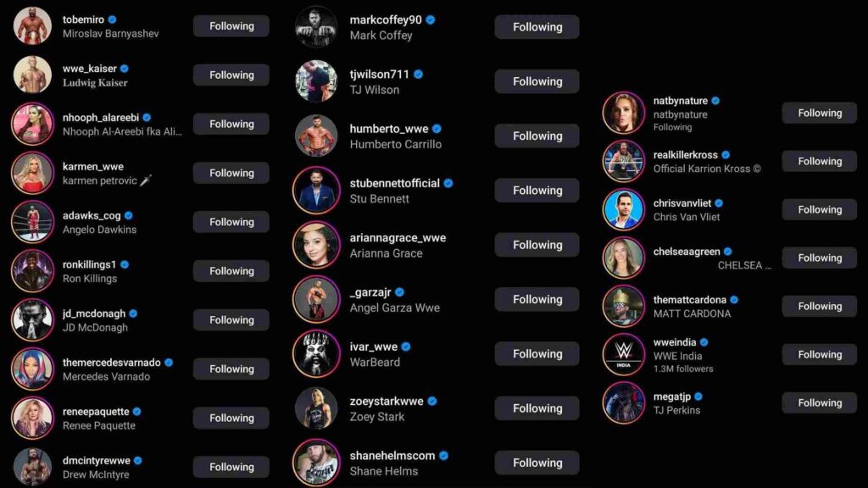Click the Following button for zoeystarkwwe
The width and height of the screenshot is (868, 488).
click(537, 408)
